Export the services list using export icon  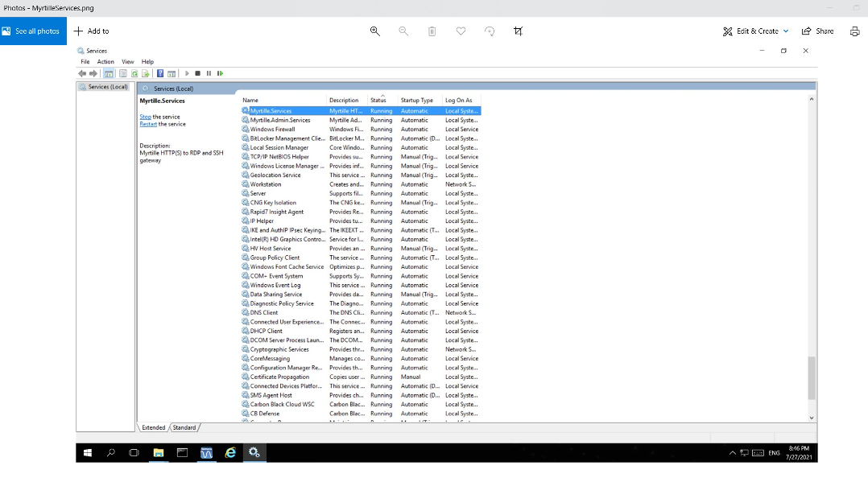(145, 73)
